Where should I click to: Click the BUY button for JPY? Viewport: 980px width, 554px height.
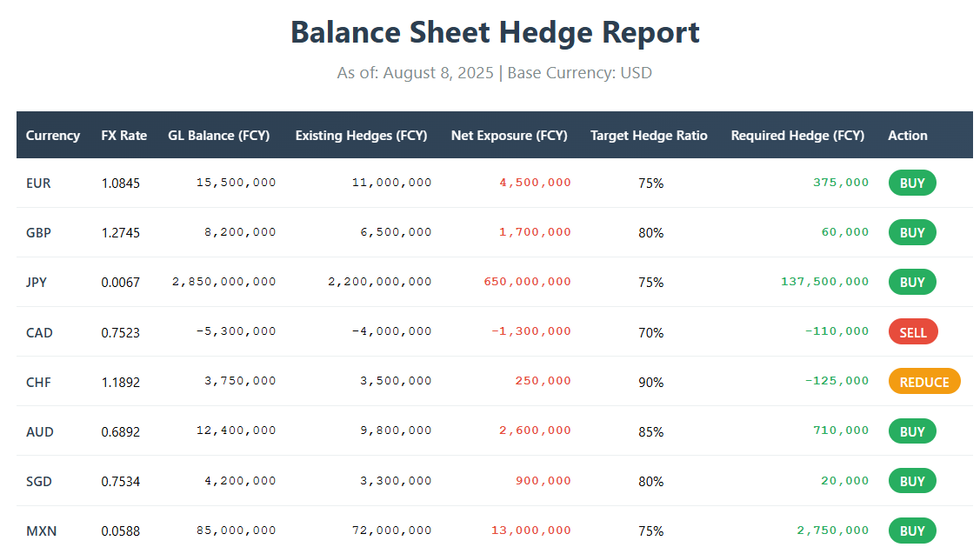click(911, 282)
